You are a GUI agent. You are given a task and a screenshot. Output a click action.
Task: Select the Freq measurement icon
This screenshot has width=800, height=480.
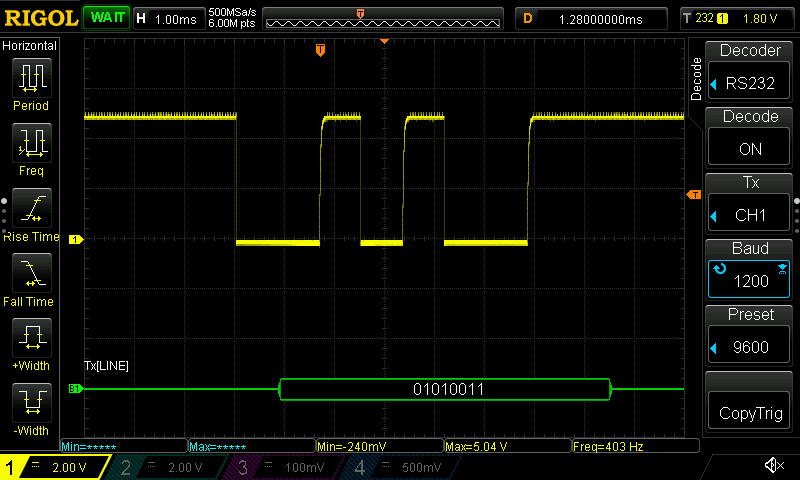[32, 143]
